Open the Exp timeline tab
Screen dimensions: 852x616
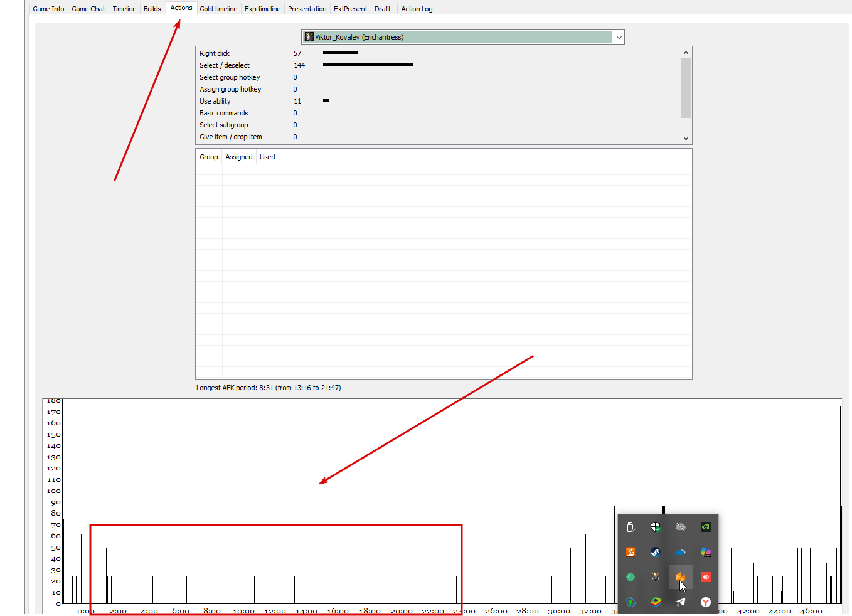click(263, 9)
